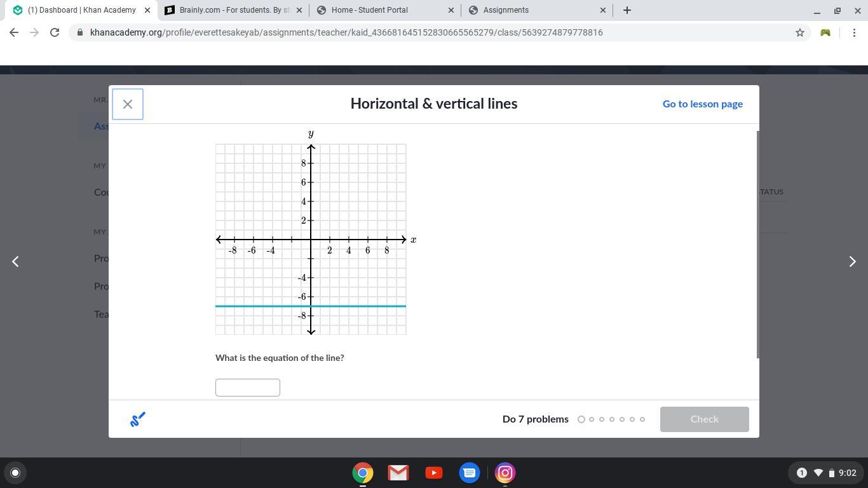Open Chrome menu with three dots

click(855, 32)
